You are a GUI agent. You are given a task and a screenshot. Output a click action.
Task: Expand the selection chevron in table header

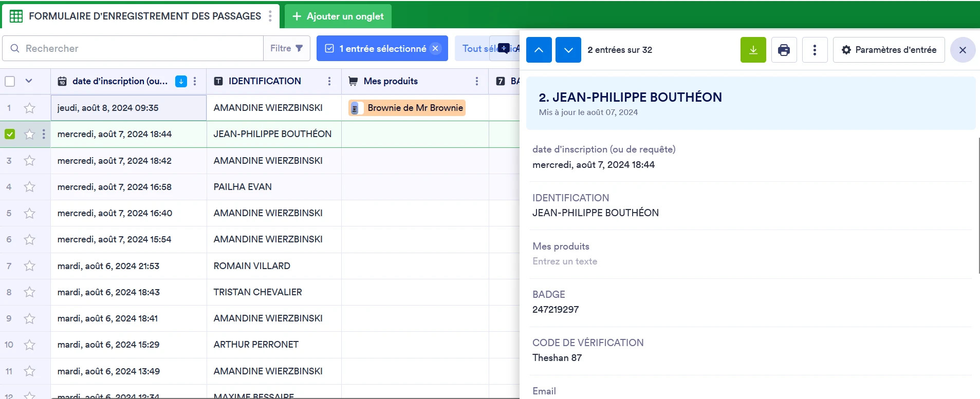(29, 81)
